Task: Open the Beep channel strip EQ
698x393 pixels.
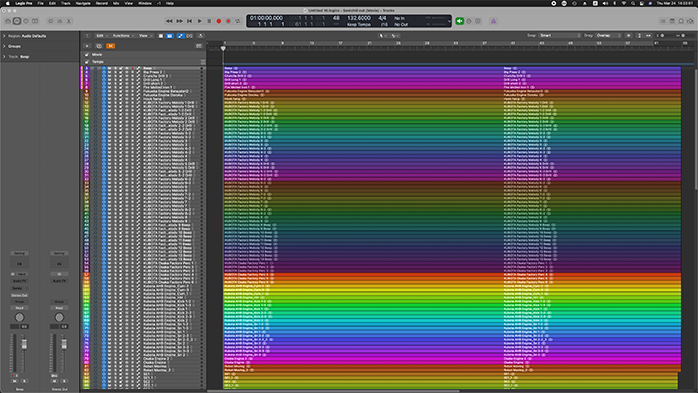Action: pyautogui.click(x=20, y=264)
